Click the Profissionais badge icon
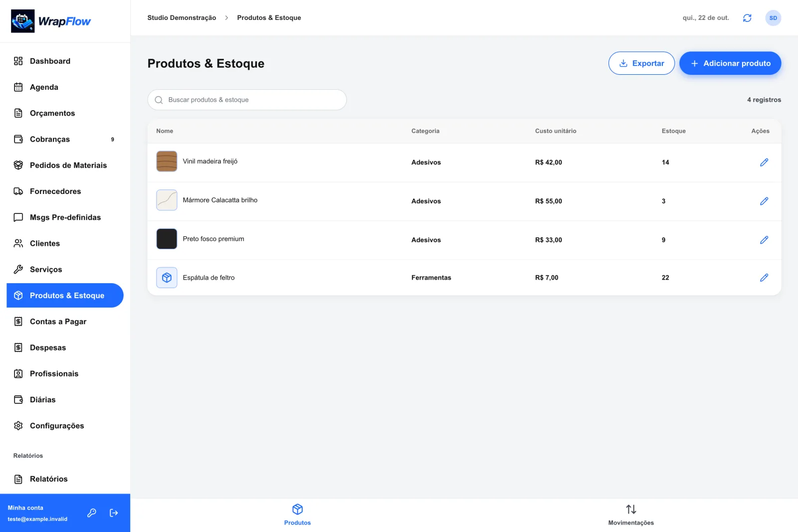The width and height of the screenshot is (798, 532). tap(18, 373)
